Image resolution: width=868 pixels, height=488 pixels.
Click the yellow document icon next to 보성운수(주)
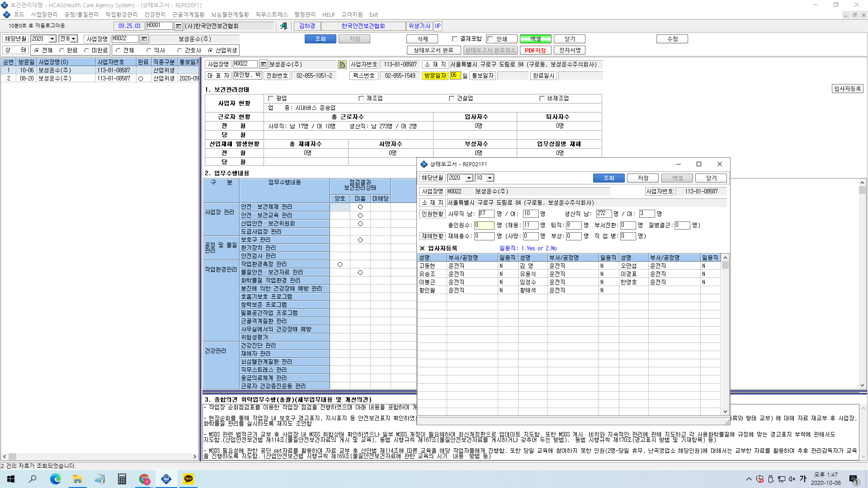click(x=342, y=65)
